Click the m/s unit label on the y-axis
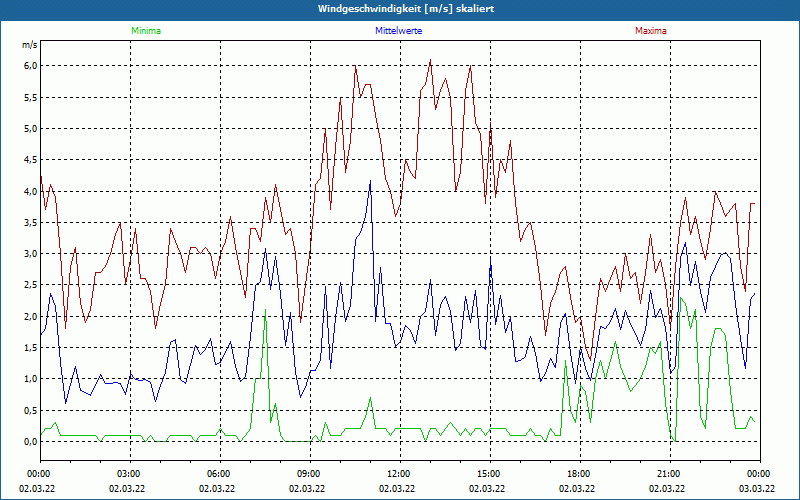Viewport: 800px width, 500px height. point(30,45)
